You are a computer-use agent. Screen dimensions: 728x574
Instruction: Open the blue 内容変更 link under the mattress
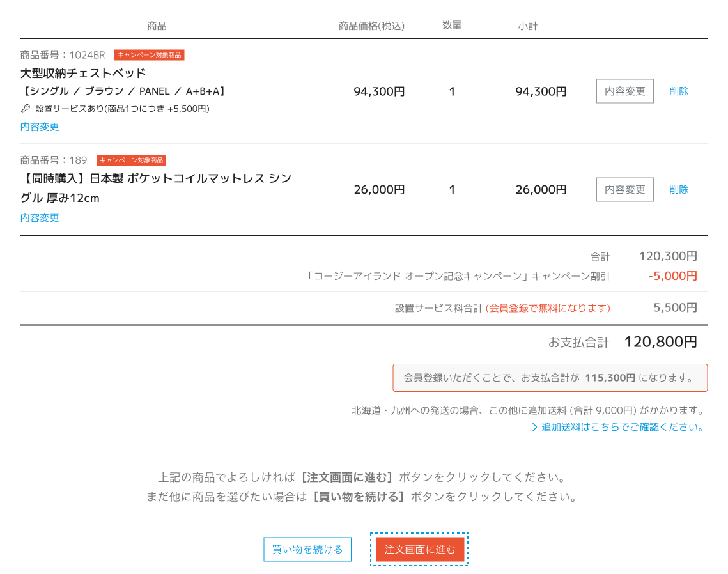click(x=40, y=218)
